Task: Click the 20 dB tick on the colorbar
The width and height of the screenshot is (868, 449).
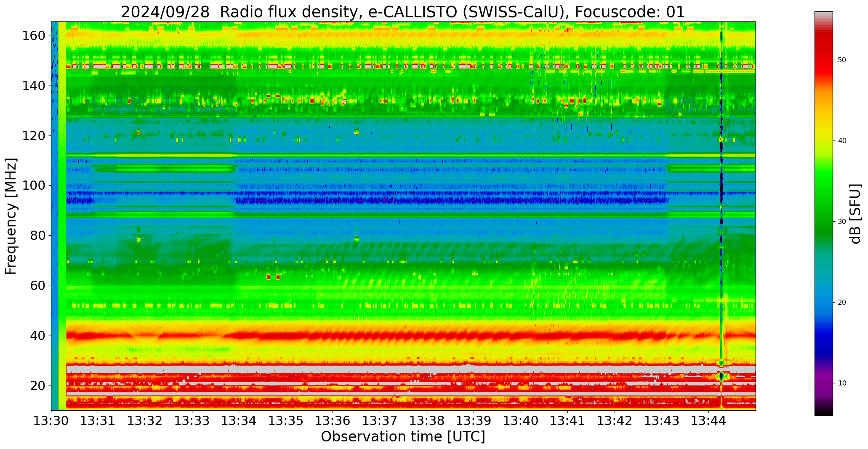Action: click(x=842, y=302)
